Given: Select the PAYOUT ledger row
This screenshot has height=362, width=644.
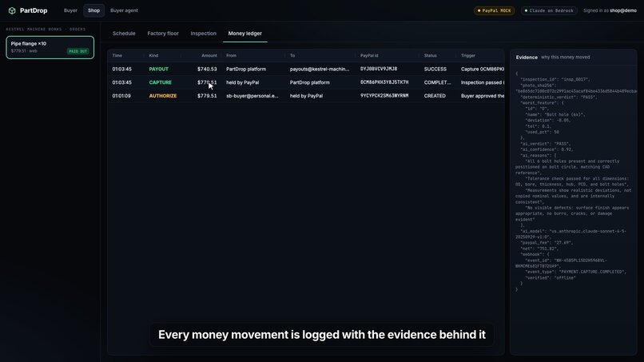Looking at the screenshot, I should (x=306, y=69).
